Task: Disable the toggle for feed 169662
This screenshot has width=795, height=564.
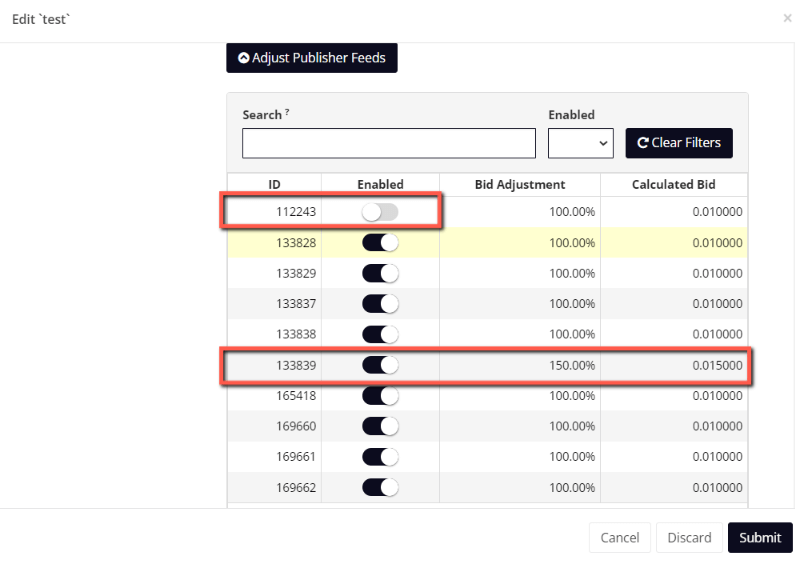Action: [380, 487]
